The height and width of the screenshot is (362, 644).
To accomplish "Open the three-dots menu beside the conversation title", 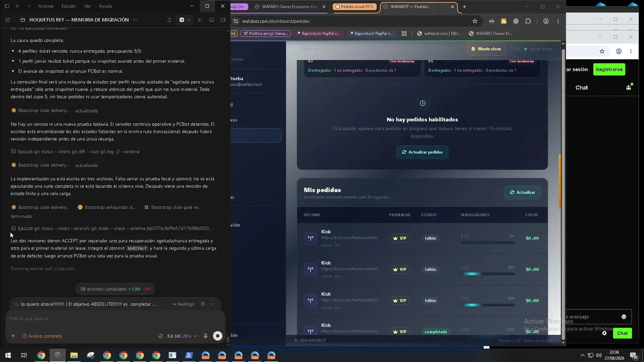I will [134, 20].
